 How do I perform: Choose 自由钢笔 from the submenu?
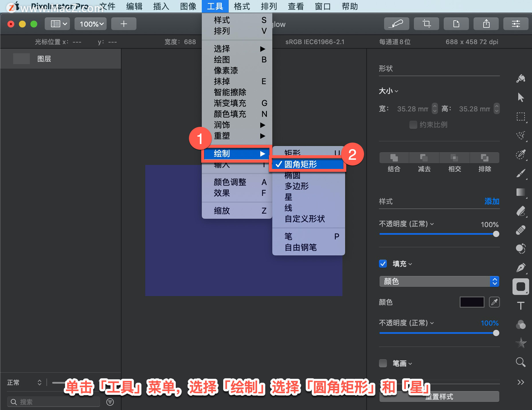coord(308,247)
